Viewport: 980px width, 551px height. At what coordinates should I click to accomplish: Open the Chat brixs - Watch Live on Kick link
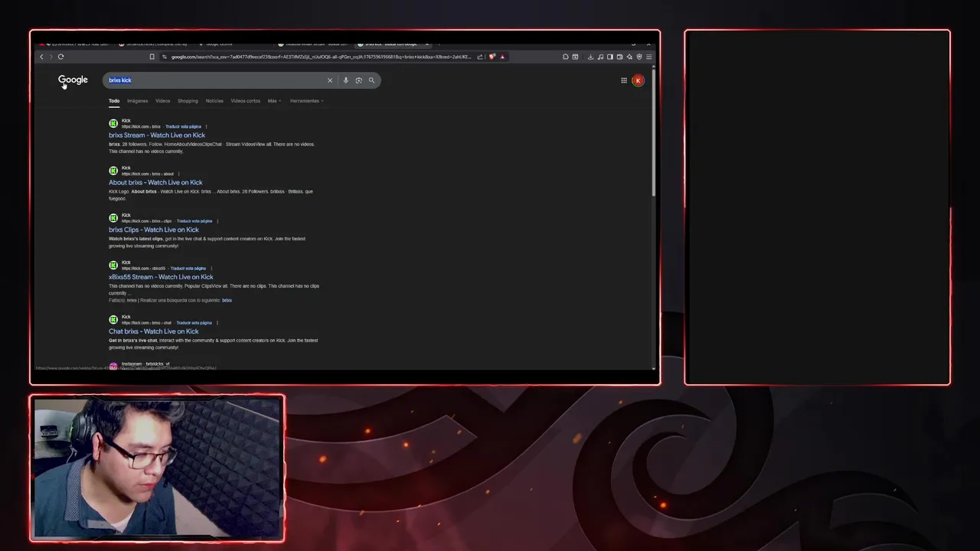tap(153, 331)
